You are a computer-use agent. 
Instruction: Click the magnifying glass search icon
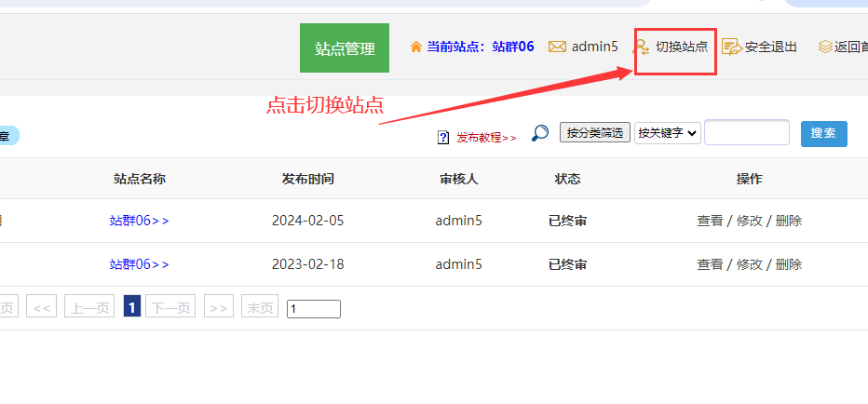(x=540, y=133)
